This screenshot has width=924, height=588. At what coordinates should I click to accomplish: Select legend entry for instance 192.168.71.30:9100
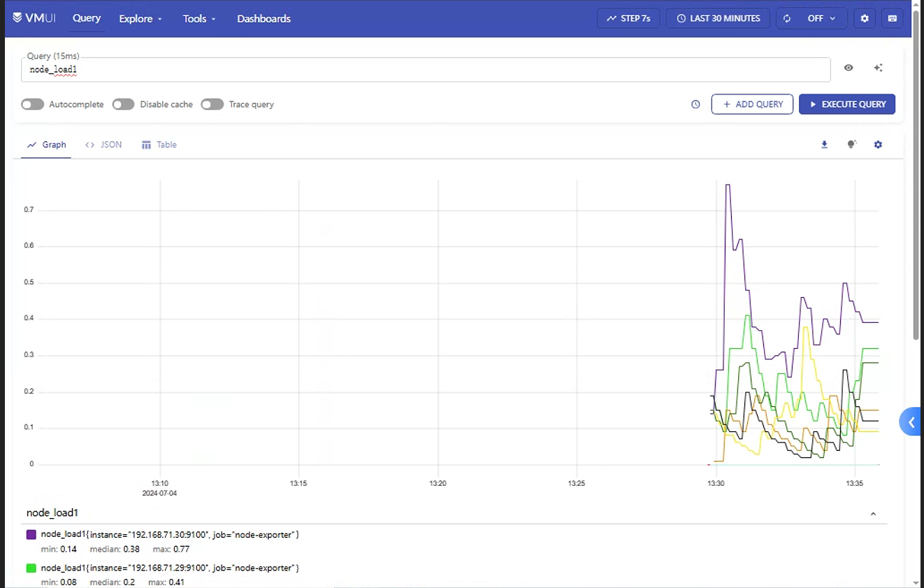tap(170, 534)
